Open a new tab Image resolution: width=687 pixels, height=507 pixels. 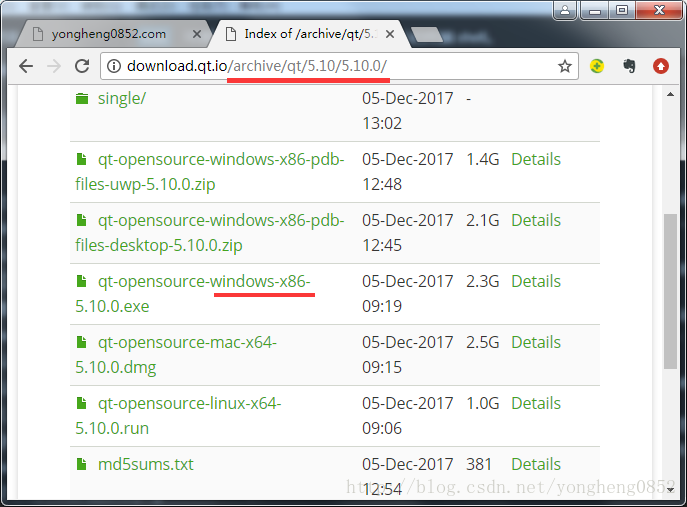click(427, 35)
